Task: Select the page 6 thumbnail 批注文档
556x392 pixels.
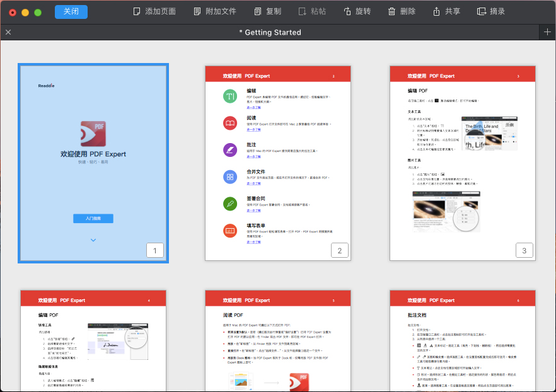Action: [x=463, y=341]
